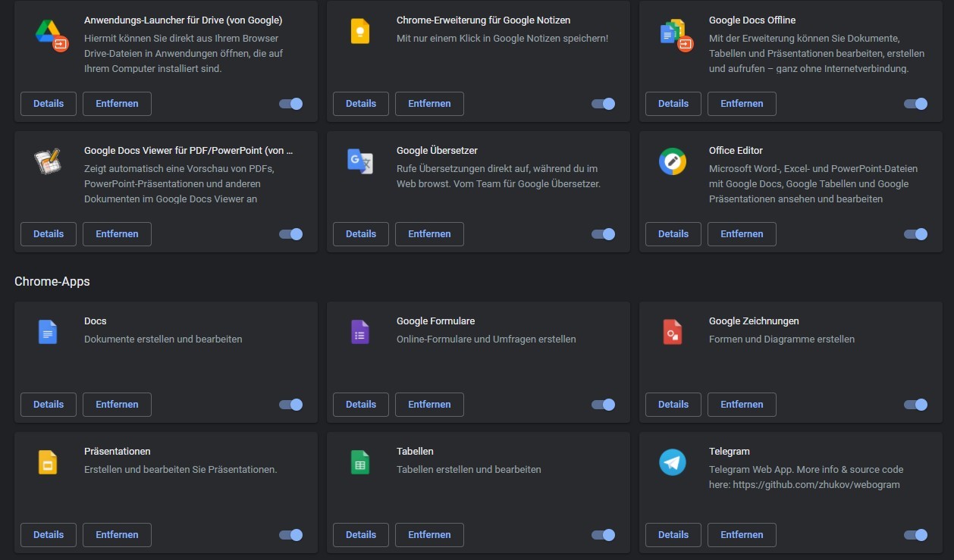Click the Google Übersetzer translate icon

tap(359, 161)
